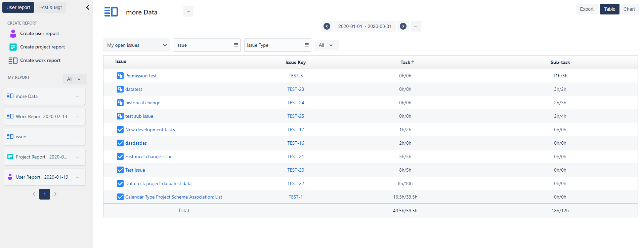This screenshot has width=644, height=248.
Task: Open TEST-22 issue key link
Action: pyautogui.click(x=296, y=183)
